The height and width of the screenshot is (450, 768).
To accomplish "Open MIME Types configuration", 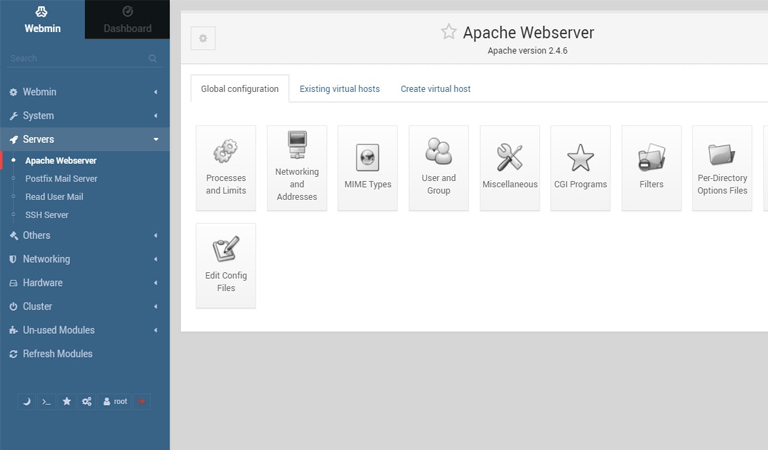I will tap(367, 168).
